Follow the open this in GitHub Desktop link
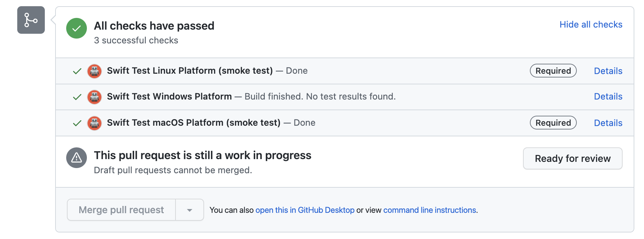Image resolution: width=644 pixels, height=239 pixels. click(305, 210)
